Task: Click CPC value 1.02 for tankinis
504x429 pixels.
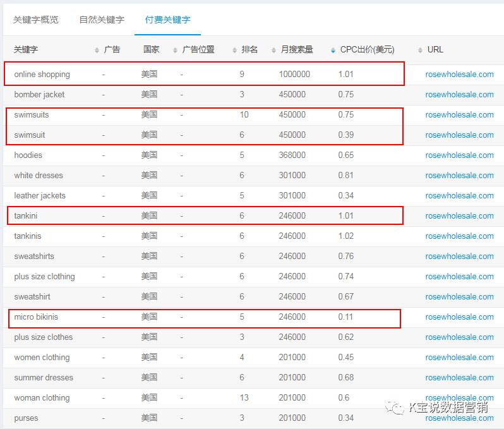Action: tap(346, 236)
